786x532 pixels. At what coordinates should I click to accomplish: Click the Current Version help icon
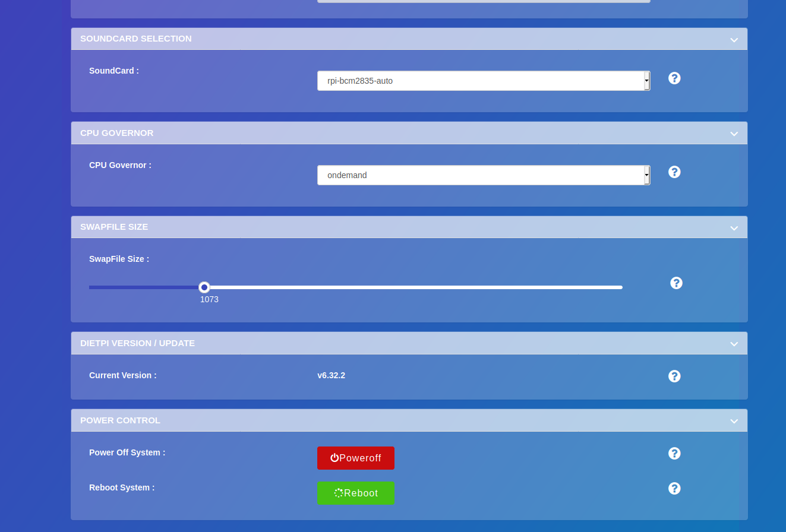(x=674, y=376)
